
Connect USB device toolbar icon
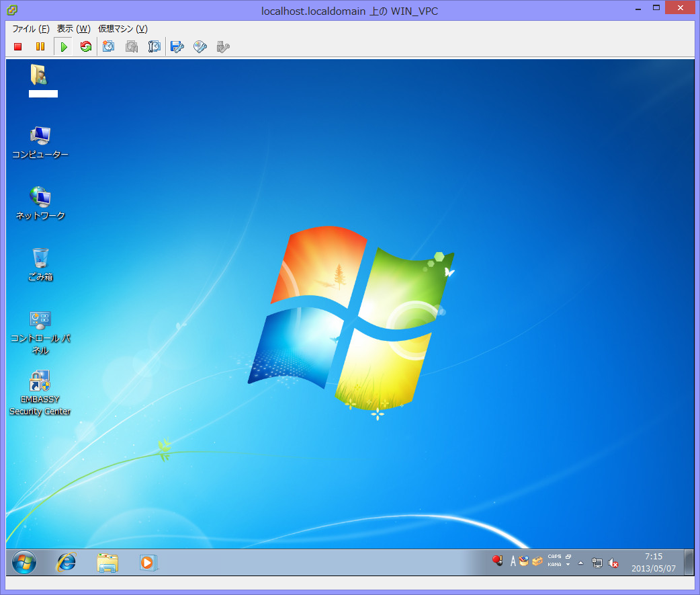point(223,46)
